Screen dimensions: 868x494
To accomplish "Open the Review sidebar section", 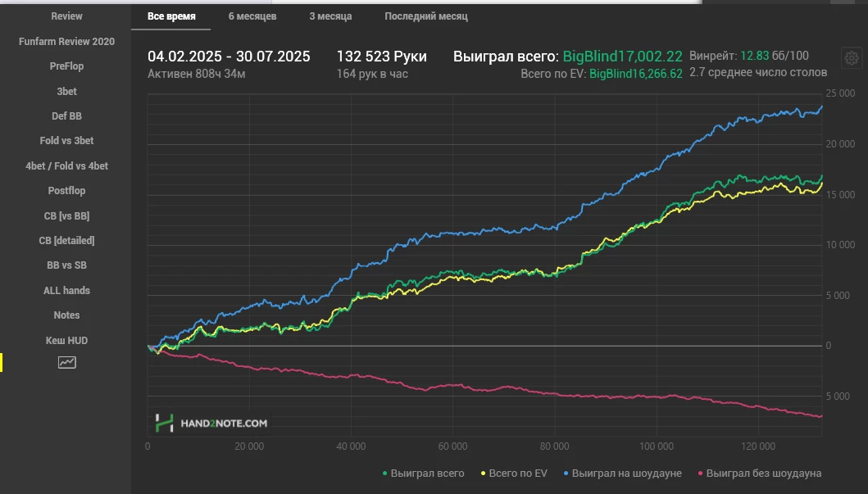I will coord(66,16).
